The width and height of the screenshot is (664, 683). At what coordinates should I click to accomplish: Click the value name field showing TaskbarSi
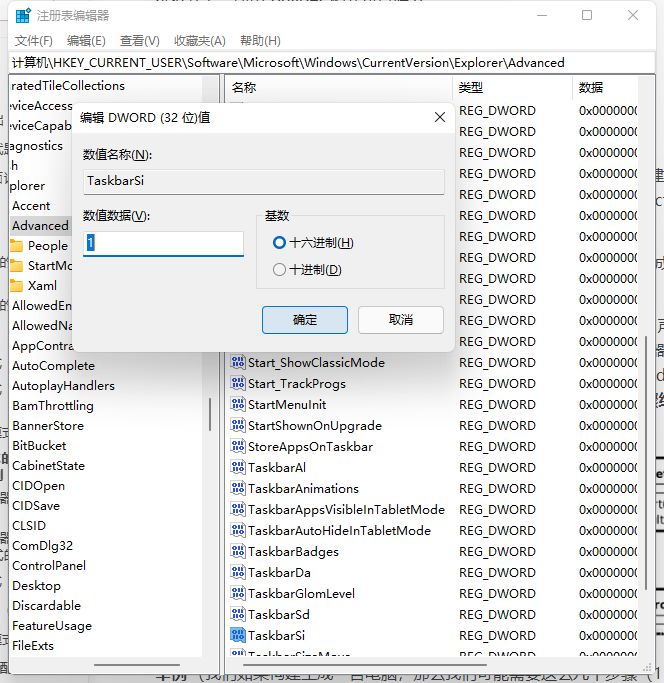click(x=264, y=181)
